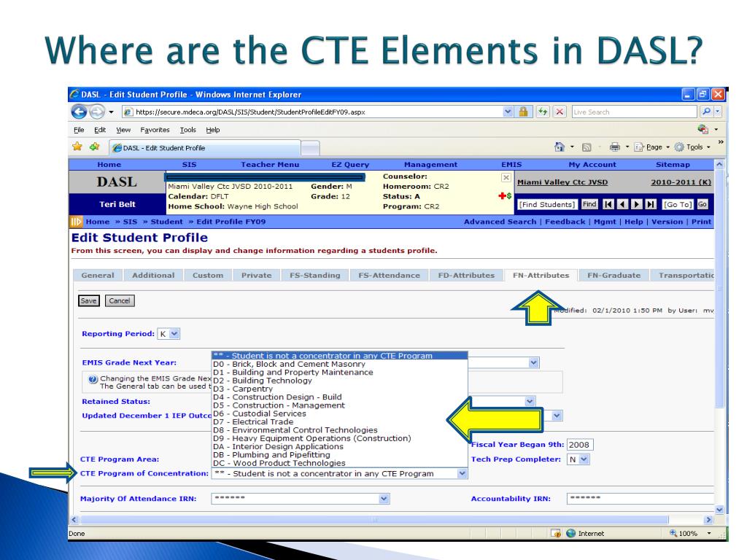Select DB - Plumbing and Pipefitting option
The width and height of the screenshot is (747, 560).
[x=339, y=455]
